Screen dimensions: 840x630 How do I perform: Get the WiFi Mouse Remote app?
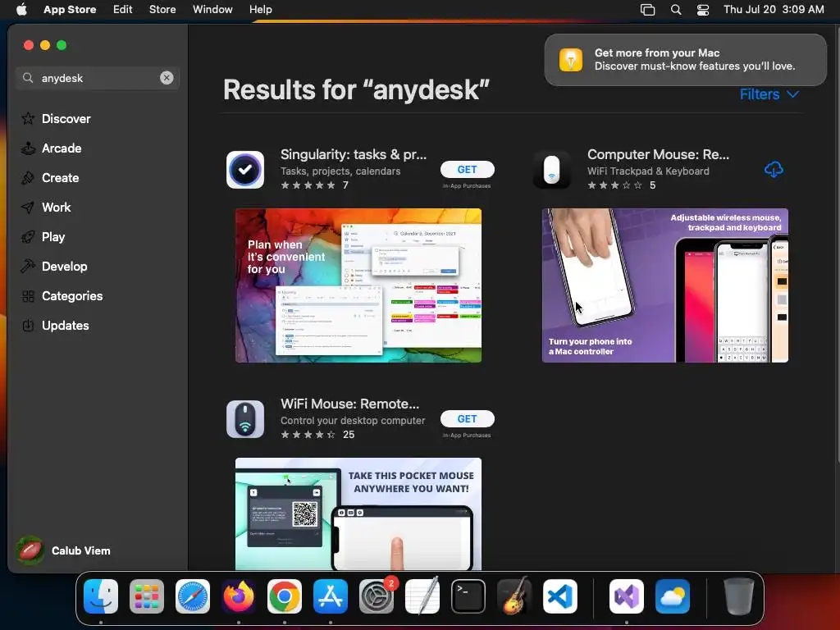click(x=467, y=419)
